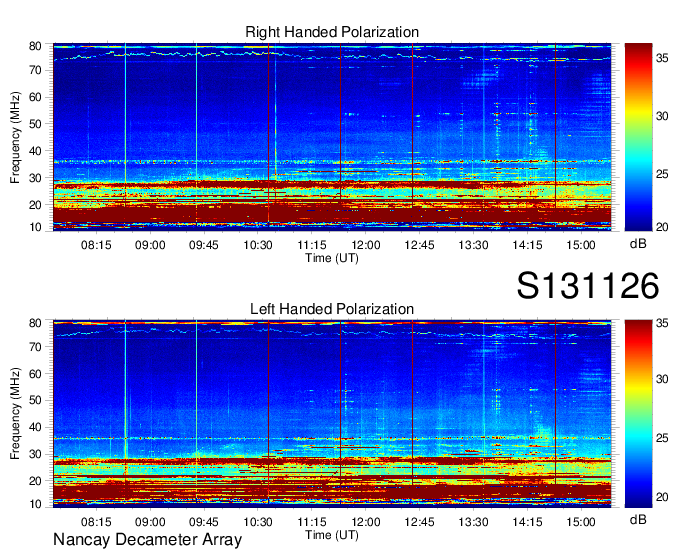Click 50 MHz frequency tick on Right Handed plot
The width and height of the screenshot is (680, 552).
point(35,124)
